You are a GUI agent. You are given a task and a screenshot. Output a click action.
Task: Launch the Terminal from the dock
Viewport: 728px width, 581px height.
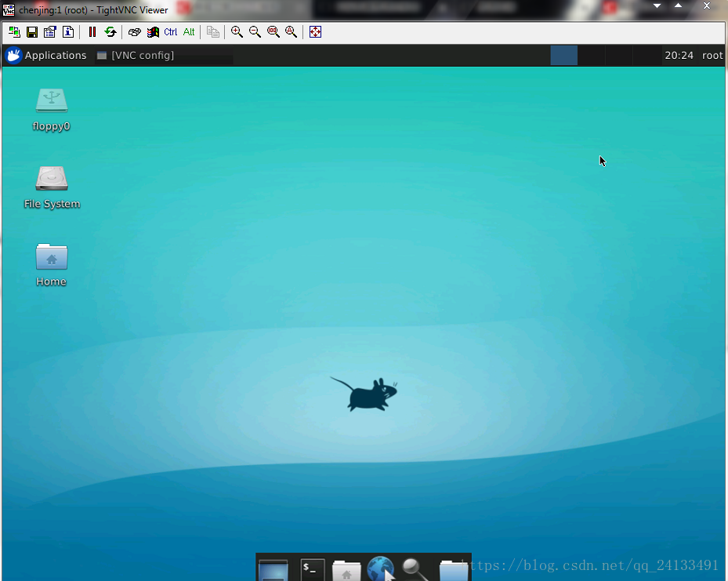pos(313,569)
